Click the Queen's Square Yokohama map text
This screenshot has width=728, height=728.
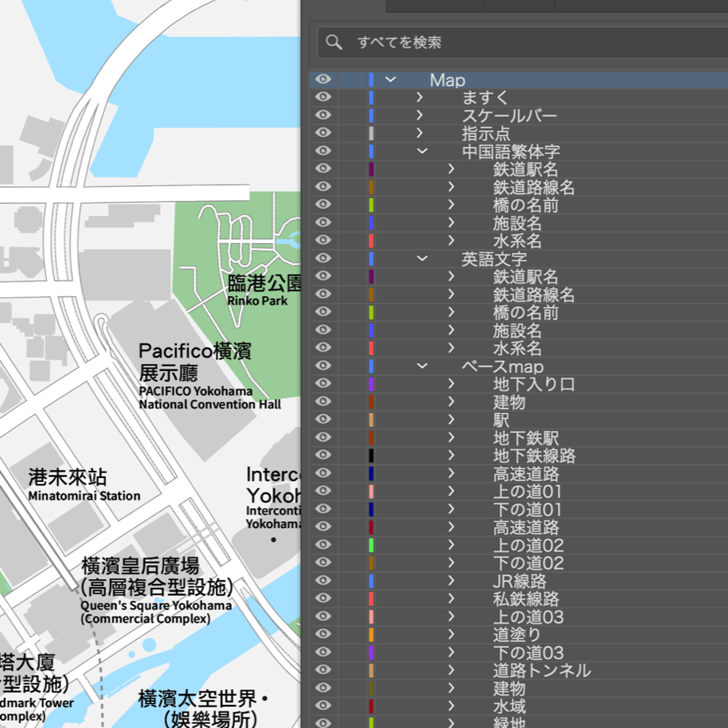point(156,605)
